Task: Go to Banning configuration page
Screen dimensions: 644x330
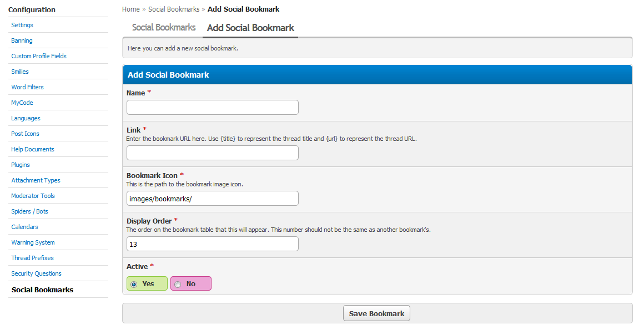Action: pos(22,40)
